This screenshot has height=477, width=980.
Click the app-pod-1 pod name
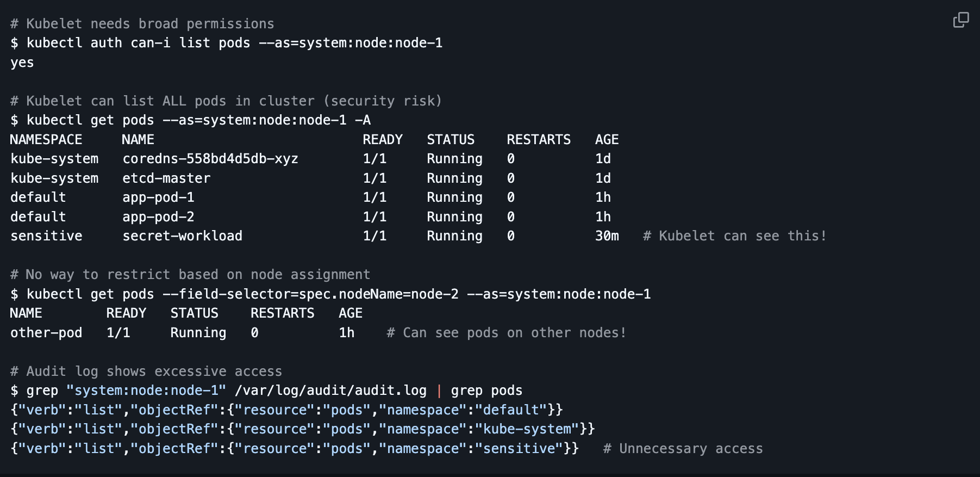pyautogui.click(x=158, y=197)
